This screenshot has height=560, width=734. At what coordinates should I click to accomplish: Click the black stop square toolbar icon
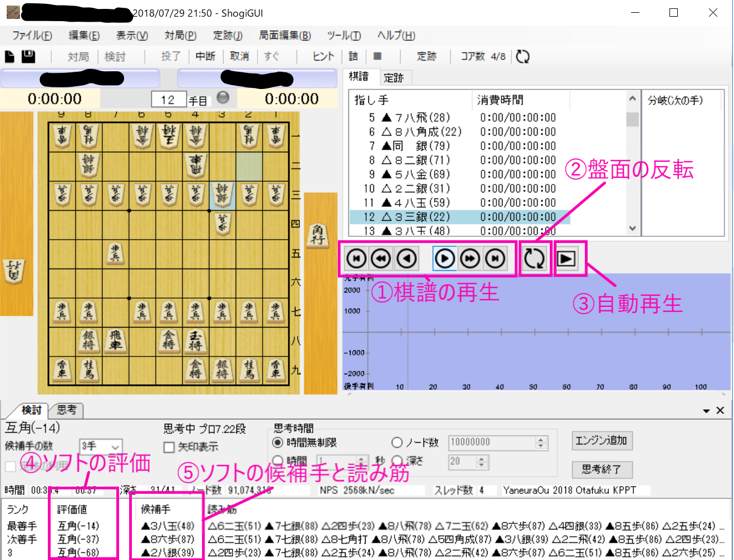(377, 56)
